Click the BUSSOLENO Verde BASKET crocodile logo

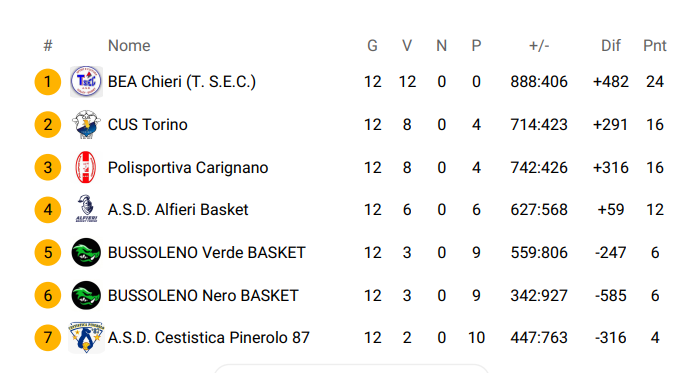click(86, 253)
